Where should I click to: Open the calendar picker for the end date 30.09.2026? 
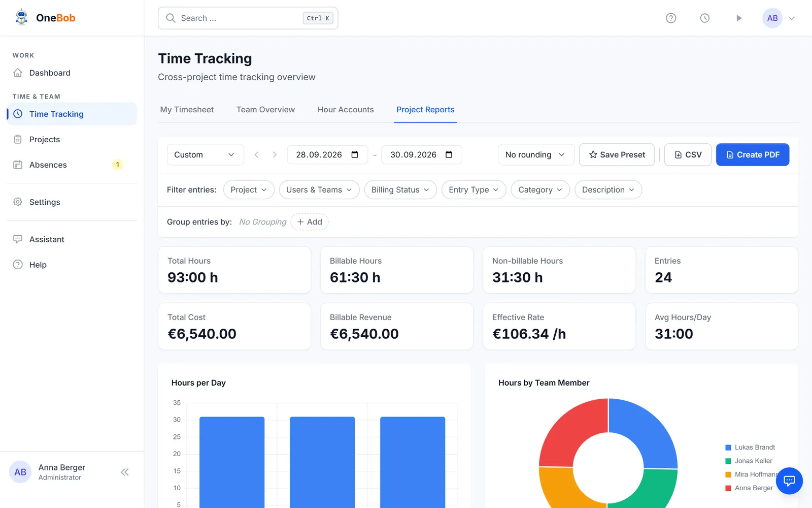449,154
